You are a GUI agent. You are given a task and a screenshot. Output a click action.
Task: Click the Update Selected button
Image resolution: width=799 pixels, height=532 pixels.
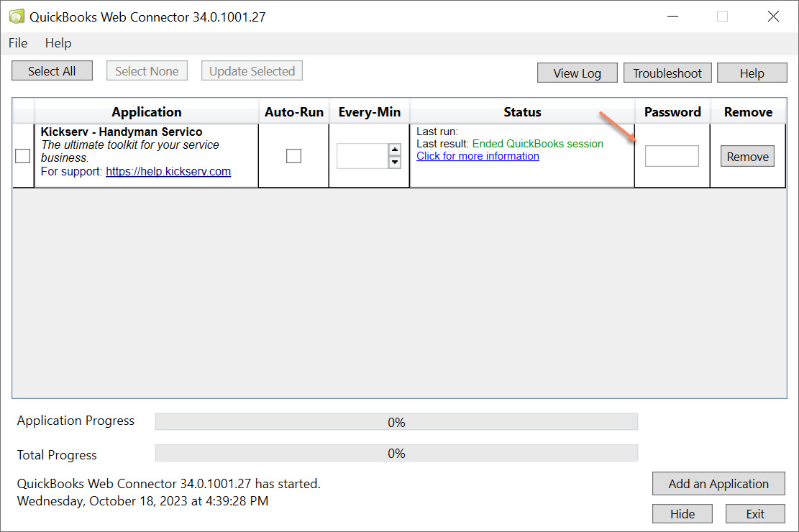pos(252,71)
